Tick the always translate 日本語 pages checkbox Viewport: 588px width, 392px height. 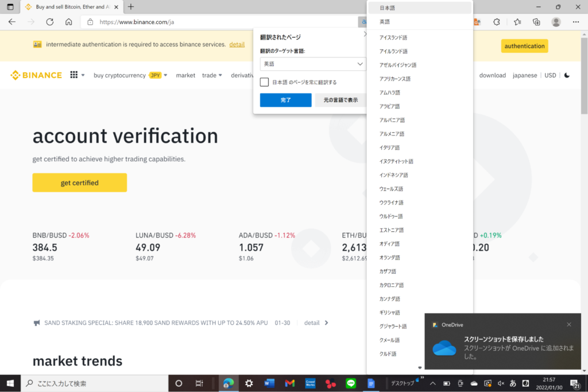264,82
